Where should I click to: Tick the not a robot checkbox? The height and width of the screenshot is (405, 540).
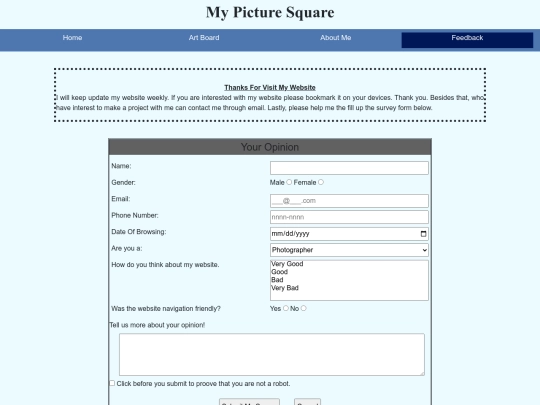pos(112,383)
